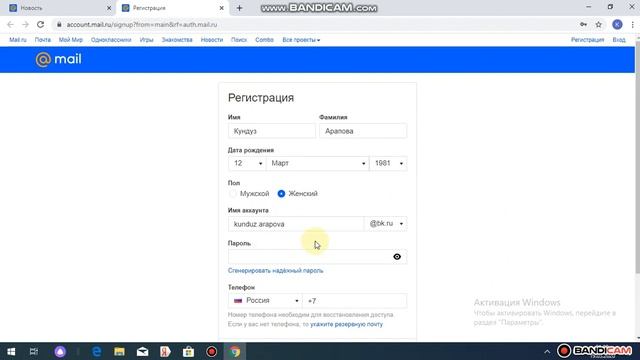Show hidden system tray icons
Image resolution: width=640 pixels, height=360 pixels.
tap(547, 351)
